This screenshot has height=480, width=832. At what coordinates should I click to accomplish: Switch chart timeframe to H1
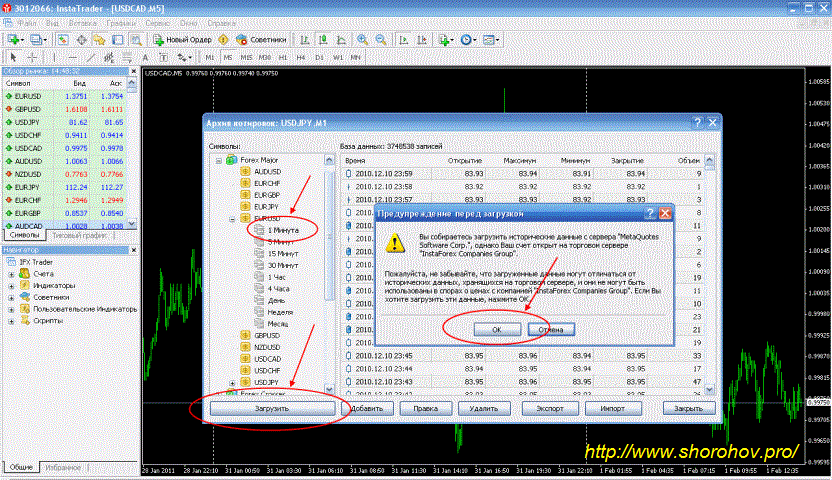(283, 57)
